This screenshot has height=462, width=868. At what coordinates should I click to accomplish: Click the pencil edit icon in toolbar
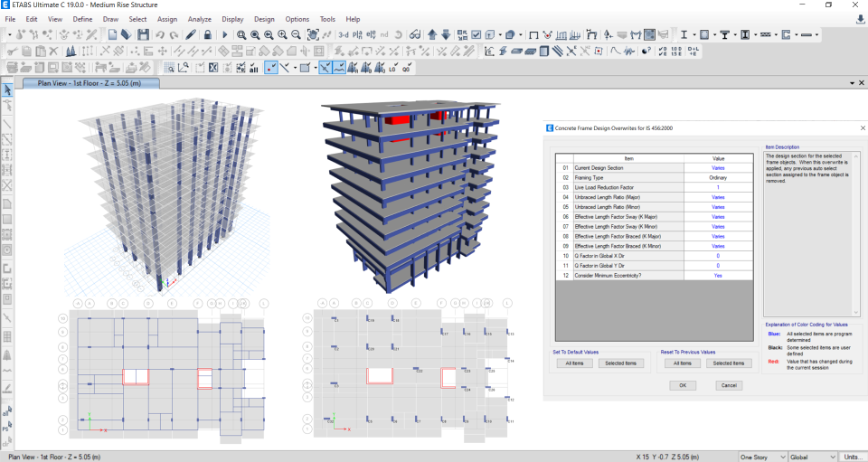click(192, 34)
